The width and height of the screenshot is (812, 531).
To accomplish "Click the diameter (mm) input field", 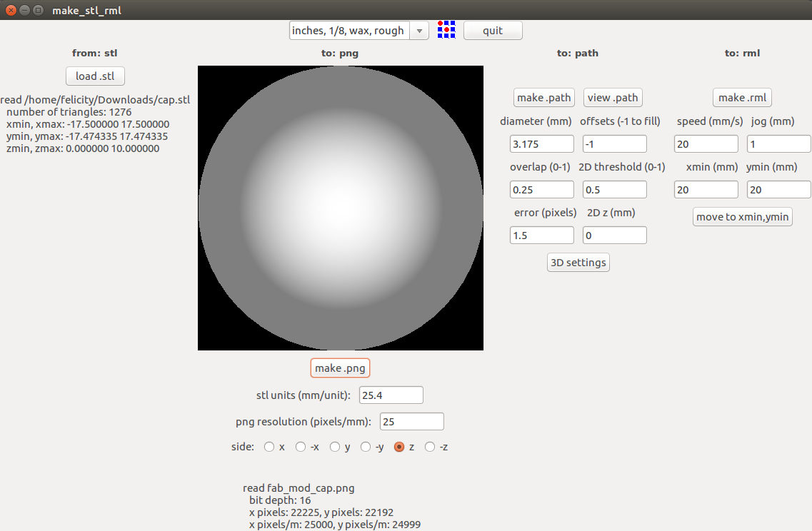I will tap(541, 144).
